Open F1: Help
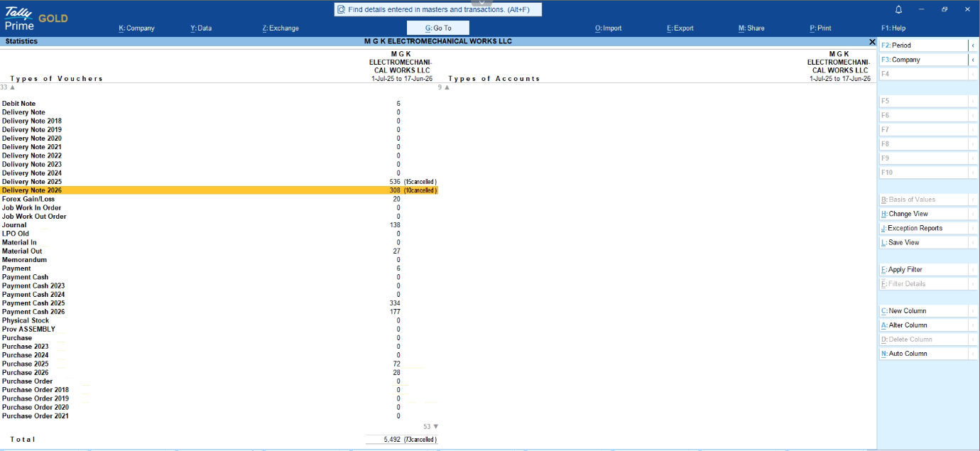 coord(893,28)
